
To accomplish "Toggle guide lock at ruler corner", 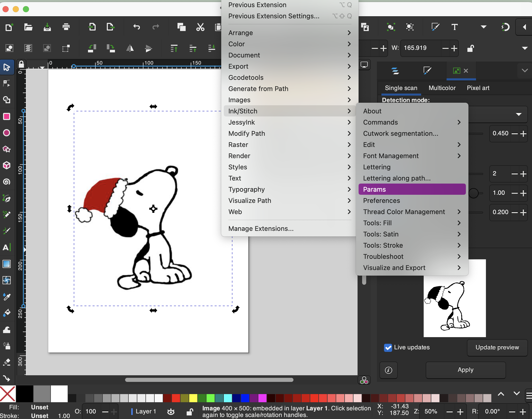I will click(22, 64).
